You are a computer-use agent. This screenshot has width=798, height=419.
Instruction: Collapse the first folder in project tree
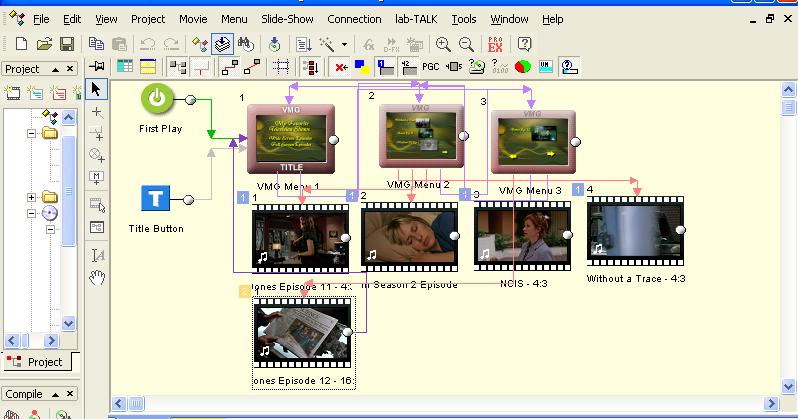[32, 133]
